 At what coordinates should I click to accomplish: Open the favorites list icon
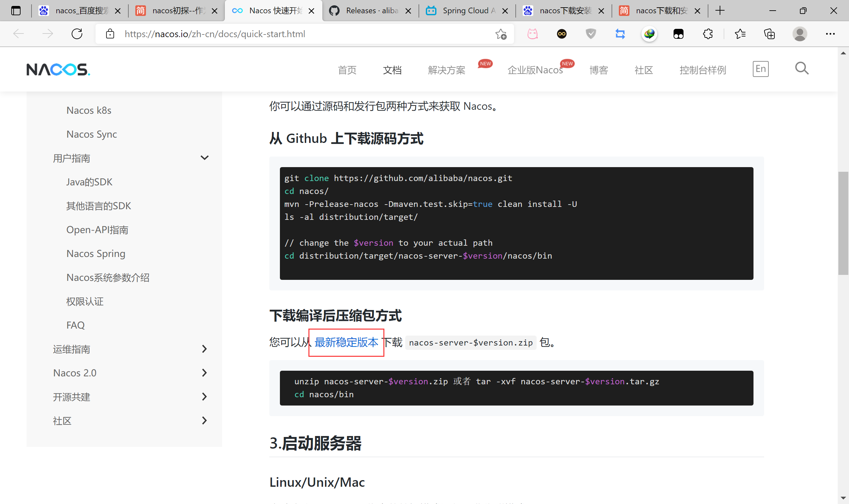pos(740,34)
